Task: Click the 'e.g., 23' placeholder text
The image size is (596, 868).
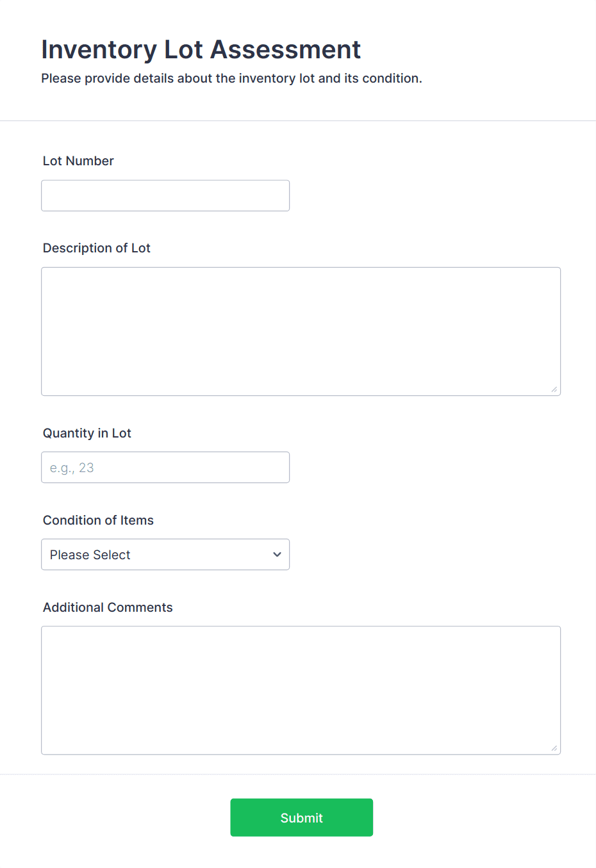Action: [72, 468]
